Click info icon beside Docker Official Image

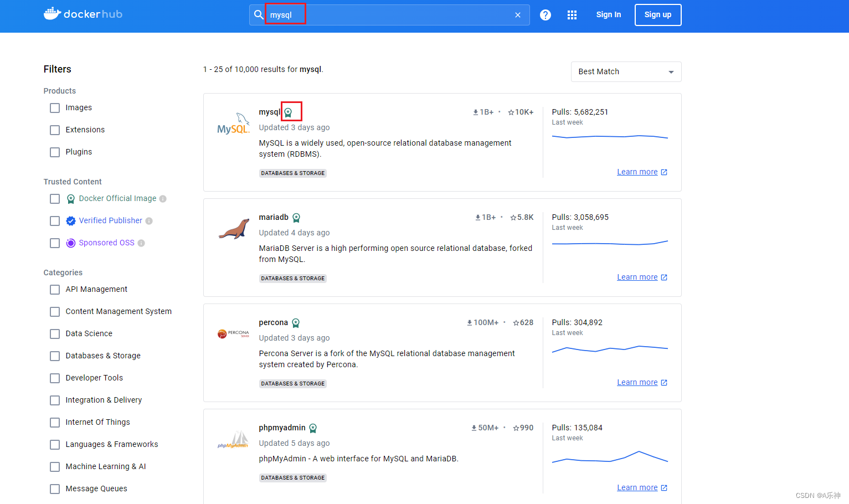(x=163, y=199)
